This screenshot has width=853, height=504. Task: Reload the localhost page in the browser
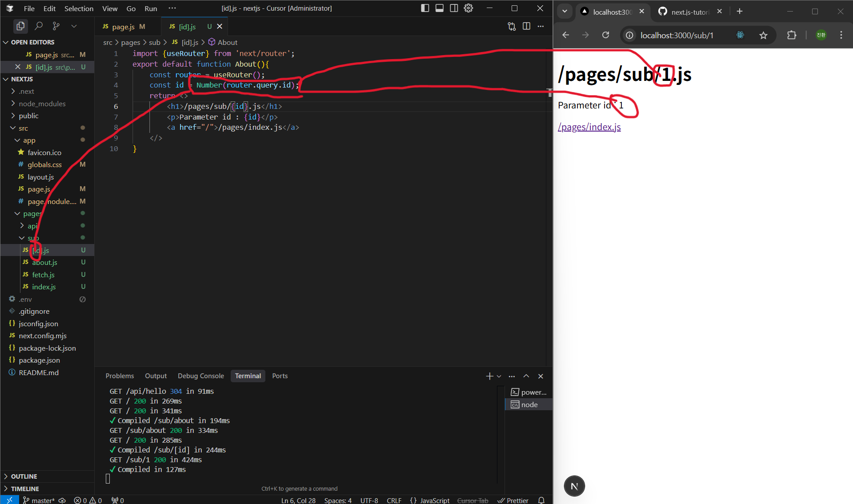pos(605,35)
